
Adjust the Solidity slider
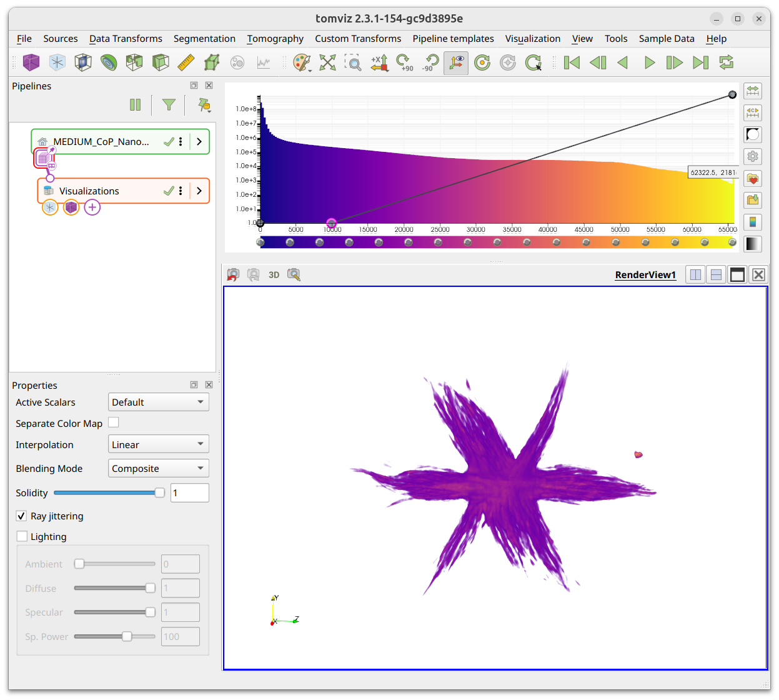(109, 492)
